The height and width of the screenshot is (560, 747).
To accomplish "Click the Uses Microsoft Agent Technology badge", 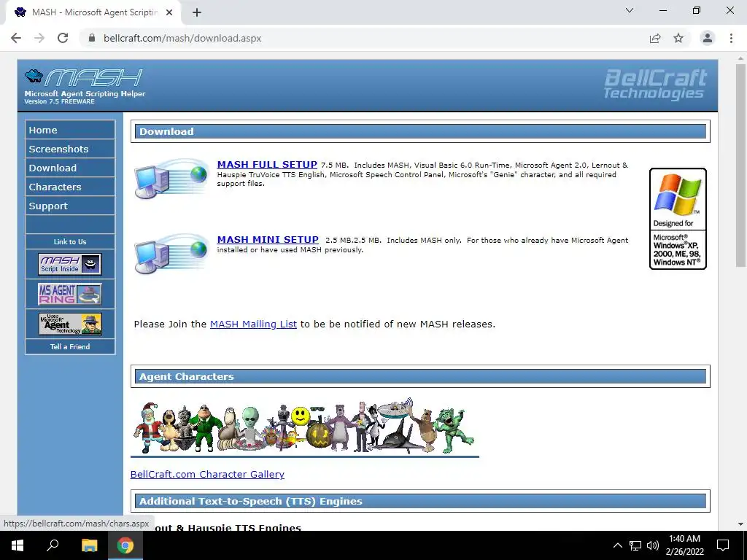I will tap(70, 324).
